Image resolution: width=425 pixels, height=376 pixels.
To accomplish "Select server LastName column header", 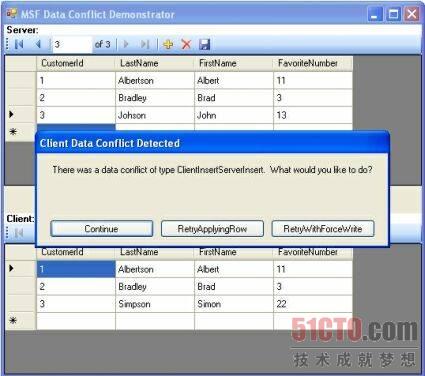I will coord(155,63).
